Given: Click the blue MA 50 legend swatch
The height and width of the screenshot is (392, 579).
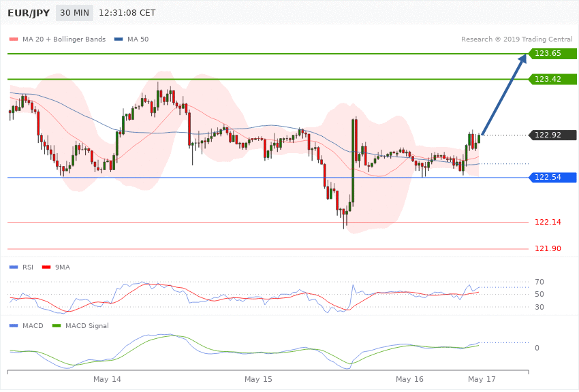Looking at the screenshot, I should 119,39.
